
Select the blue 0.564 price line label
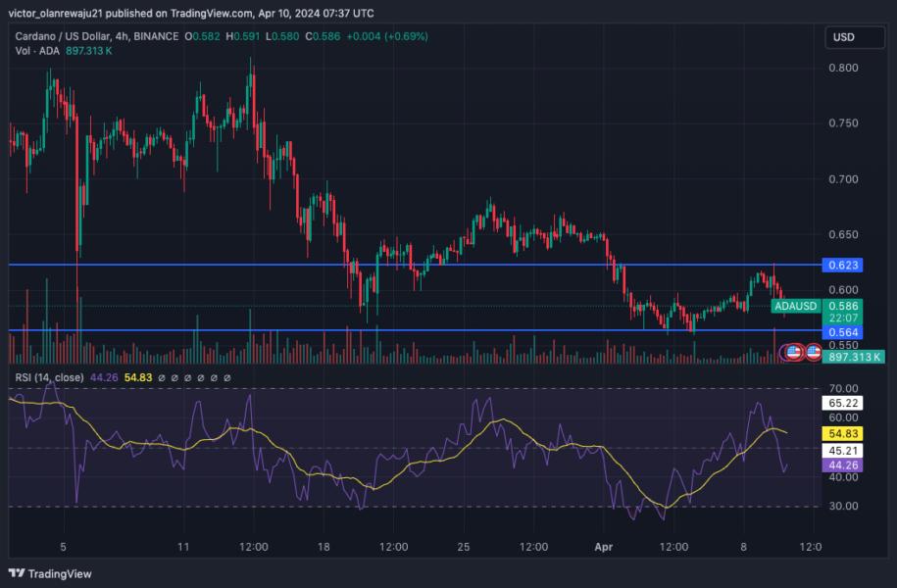coord(842,332)
